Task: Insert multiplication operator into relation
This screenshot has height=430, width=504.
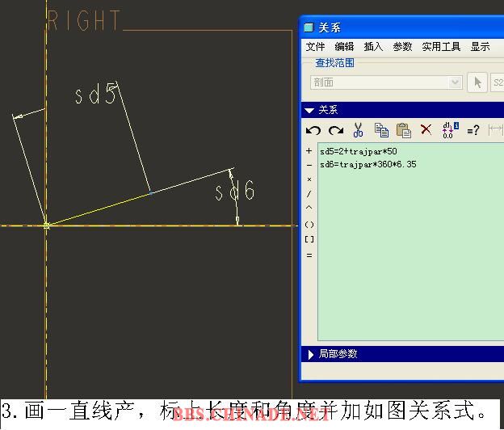Action: pos(309,179)
